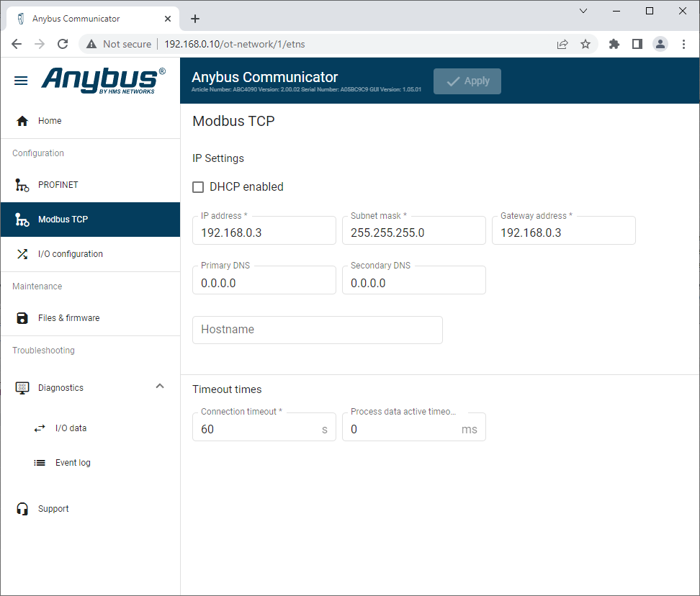Screen dimensions: 700x596
Task: Click the I/O configuration shuffle icon
Action: (22, 254)
